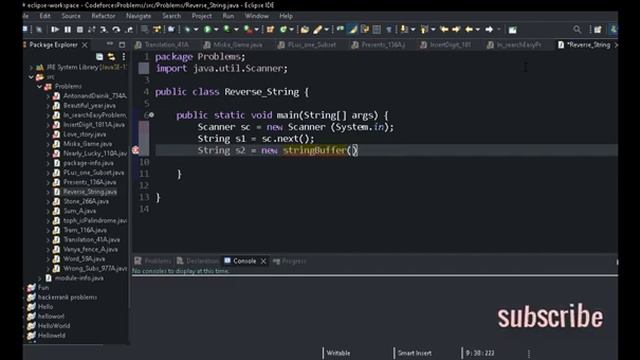
Task: Click the New Java Class icon
Action: (283, 29)
